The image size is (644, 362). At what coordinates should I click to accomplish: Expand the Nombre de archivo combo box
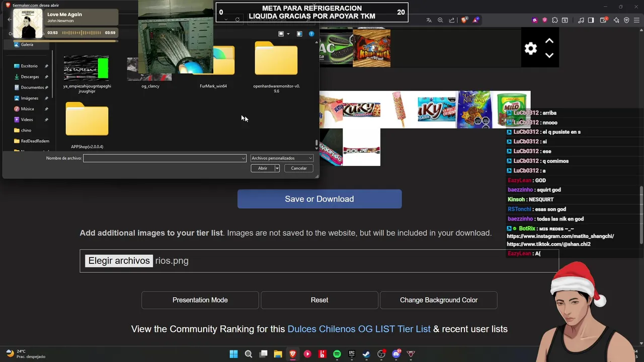(x=244, y=158)
